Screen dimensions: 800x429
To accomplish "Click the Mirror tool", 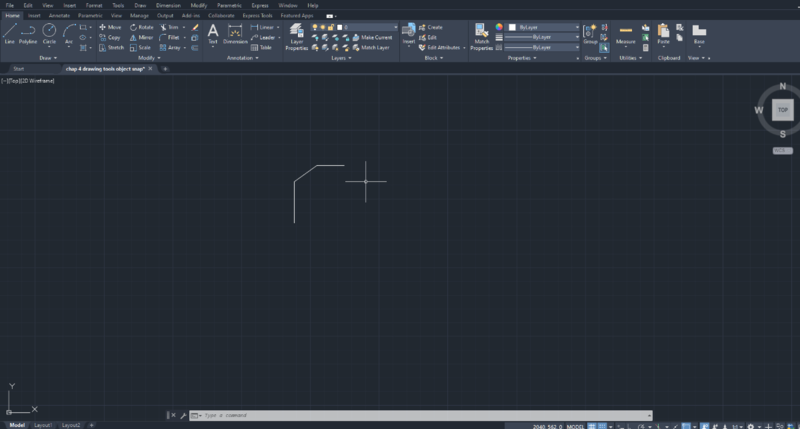I will (x=141, y=37).
